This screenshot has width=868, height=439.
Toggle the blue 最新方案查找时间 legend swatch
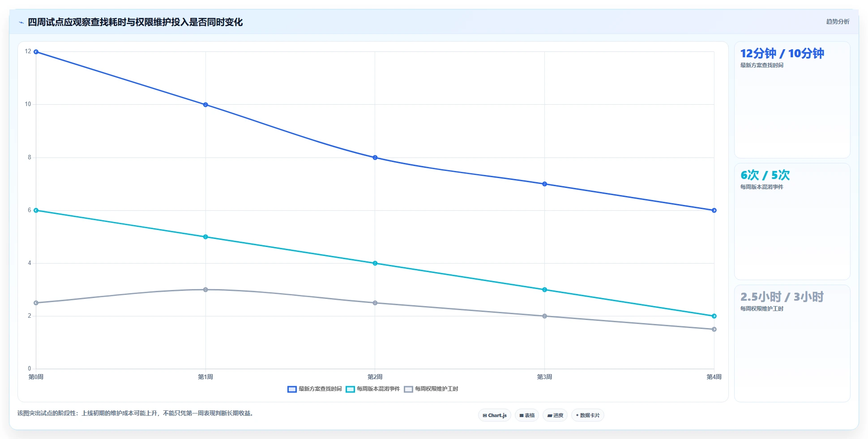(292, 389)
